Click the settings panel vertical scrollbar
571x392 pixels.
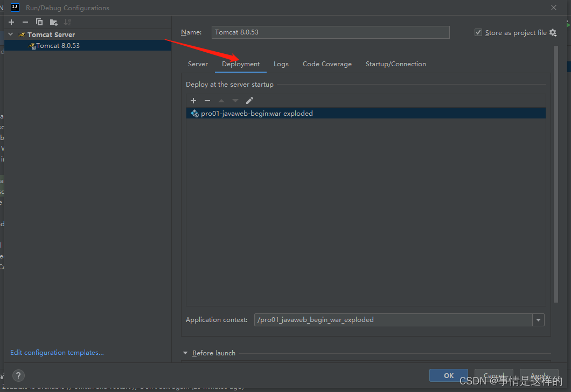tap(556, 174)
